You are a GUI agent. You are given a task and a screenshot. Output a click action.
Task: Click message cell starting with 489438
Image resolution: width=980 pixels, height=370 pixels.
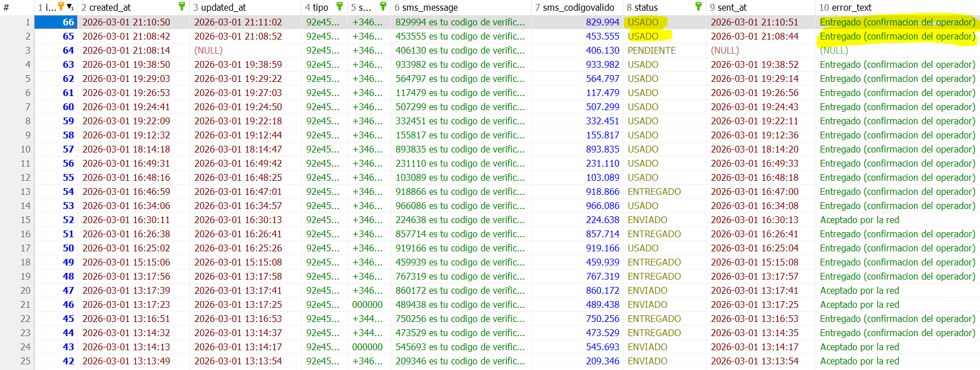coord(460,304)
